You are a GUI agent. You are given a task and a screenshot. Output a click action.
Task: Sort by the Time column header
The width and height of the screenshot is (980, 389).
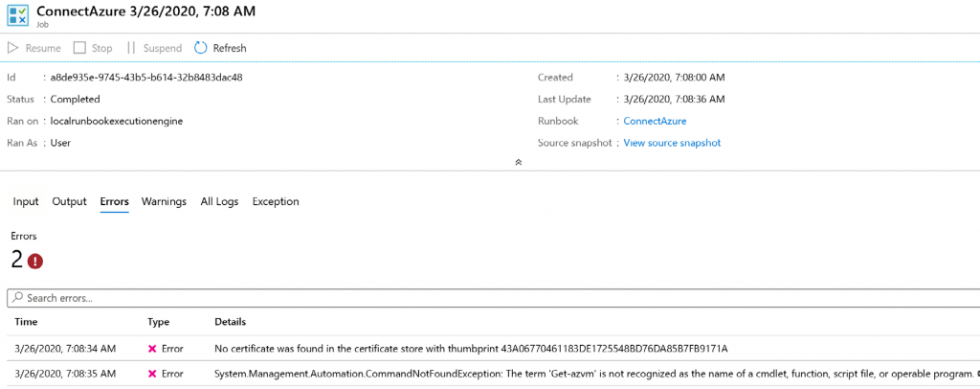click(26, 323)
